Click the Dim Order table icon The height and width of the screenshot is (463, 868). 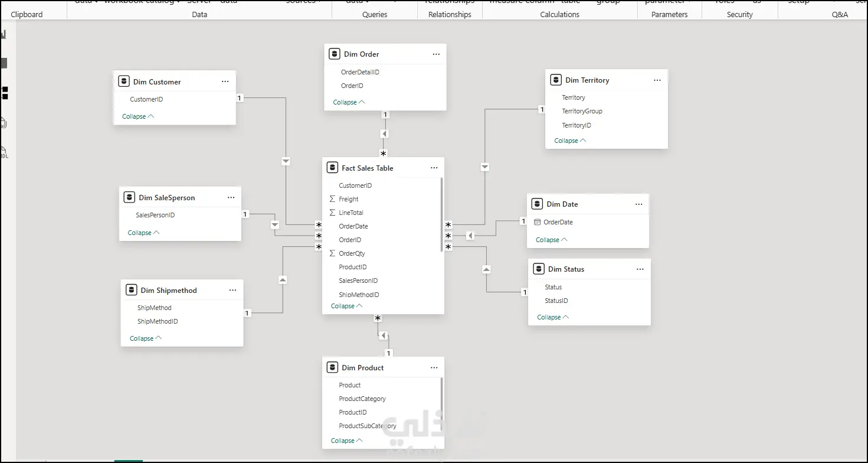335,54
